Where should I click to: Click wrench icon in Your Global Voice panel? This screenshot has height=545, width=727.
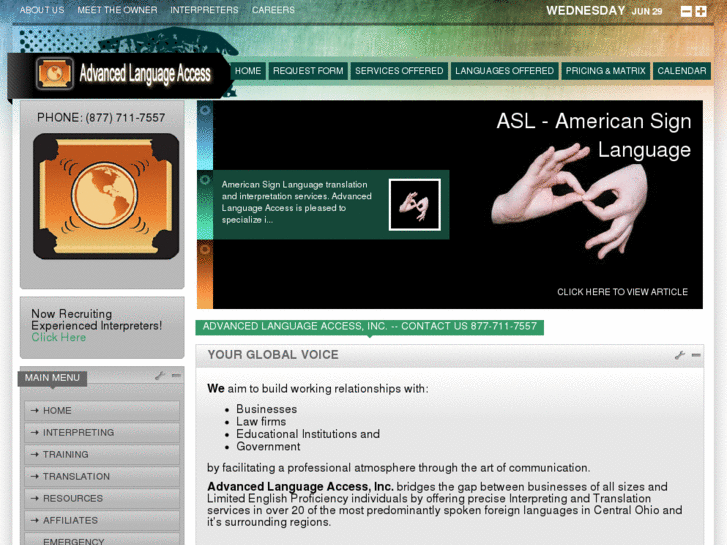[680, 355]
